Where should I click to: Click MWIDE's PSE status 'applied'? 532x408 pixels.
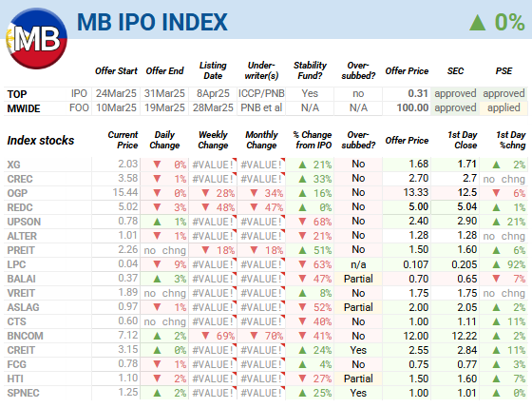click(x=503, y=107)
